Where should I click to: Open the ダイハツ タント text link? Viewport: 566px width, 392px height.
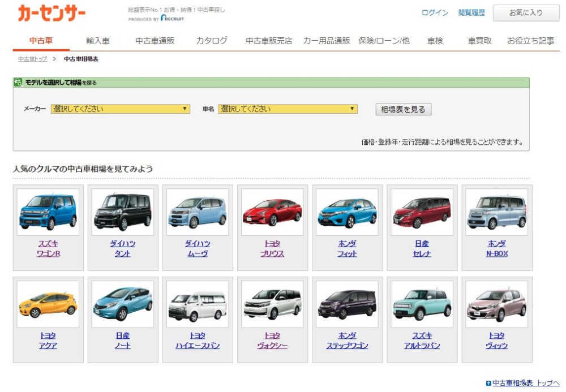coord(123,248)
